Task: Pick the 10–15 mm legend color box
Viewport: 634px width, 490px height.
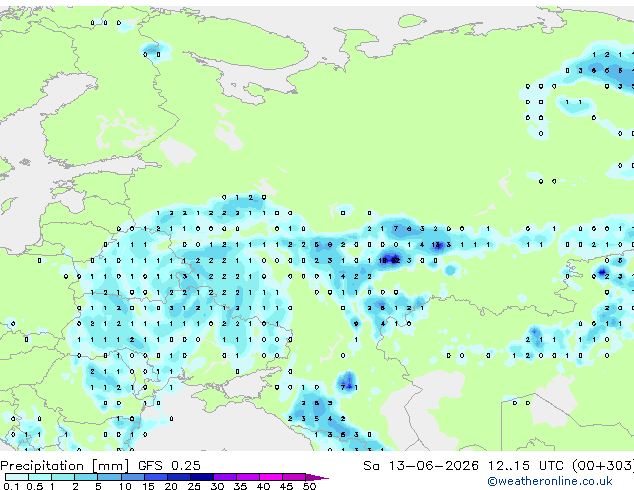Action: (x=132, y=477)
